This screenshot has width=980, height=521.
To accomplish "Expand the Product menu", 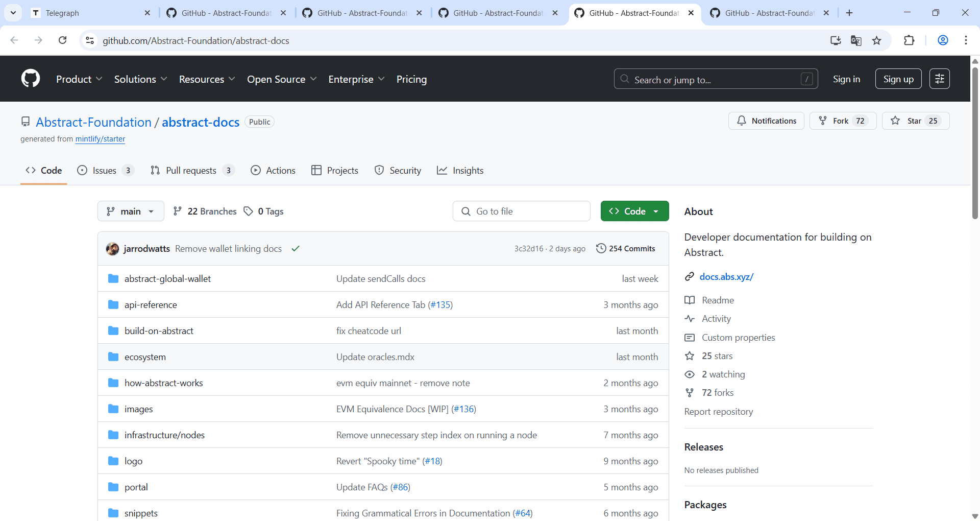I will 79,79.
